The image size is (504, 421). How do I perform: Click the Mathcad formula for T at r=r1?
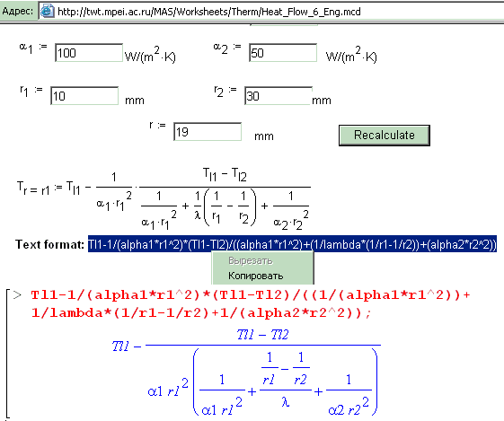pyautogui.click(x=164, y=199)
